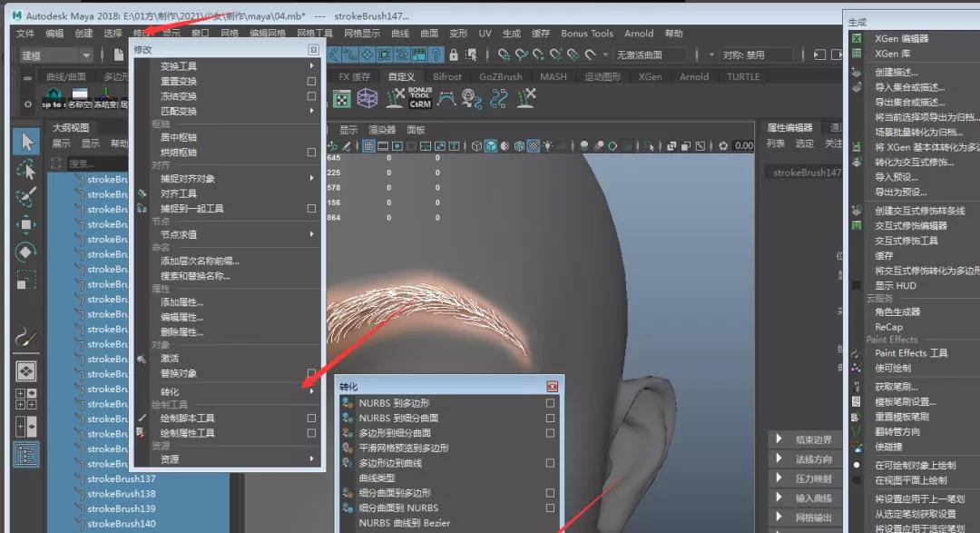
Task: Activate the Move tool in toolbox
Action: pos(26,224)
